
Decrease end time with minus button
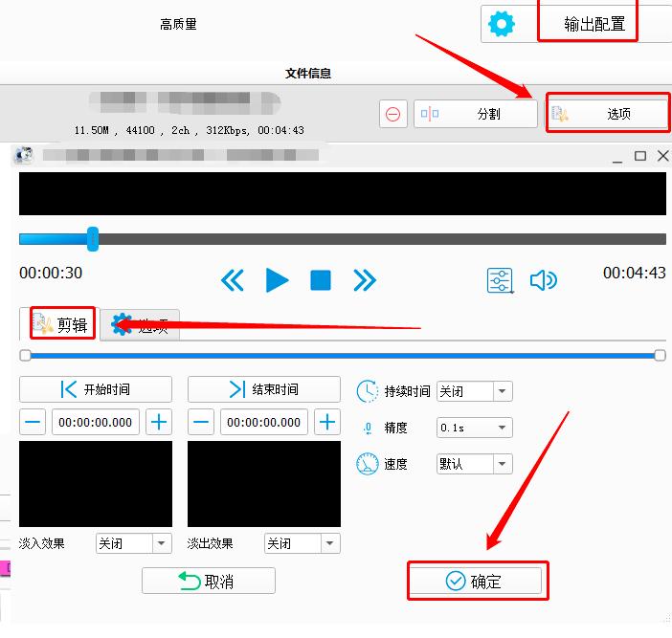(x=201, y=422)
